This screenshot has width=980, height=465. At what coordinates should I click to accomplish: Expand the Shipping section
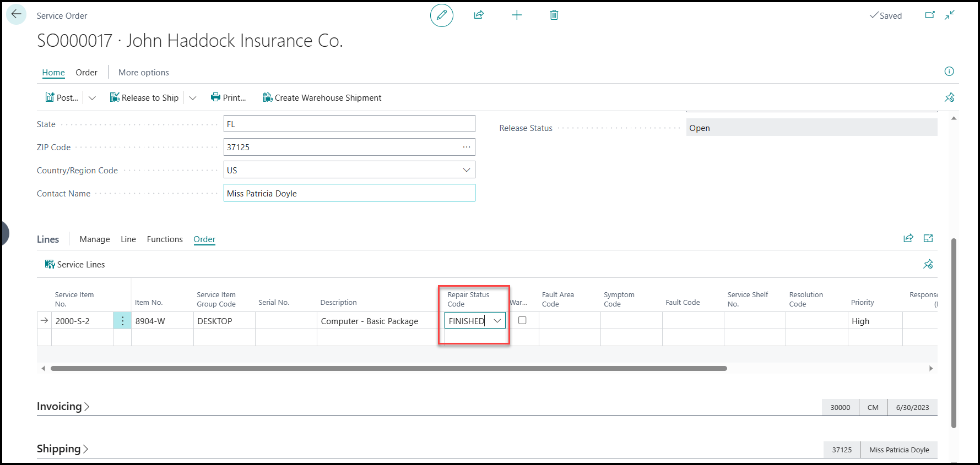coord(62,449)
